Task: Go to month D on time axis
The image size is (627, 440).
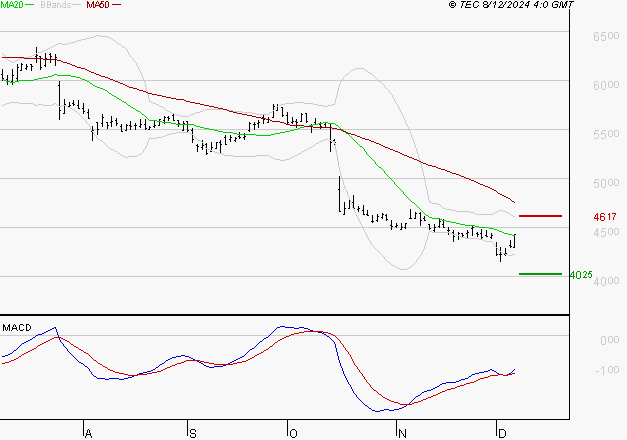Action: pos(500,433)
